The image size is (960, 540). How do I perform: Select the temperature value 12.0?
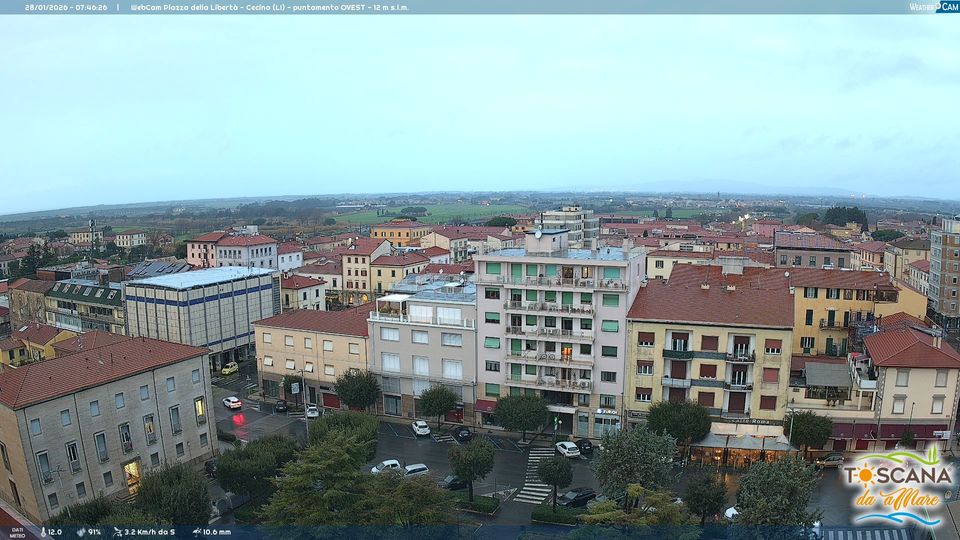pyautogui.click(x=54, y=532)
